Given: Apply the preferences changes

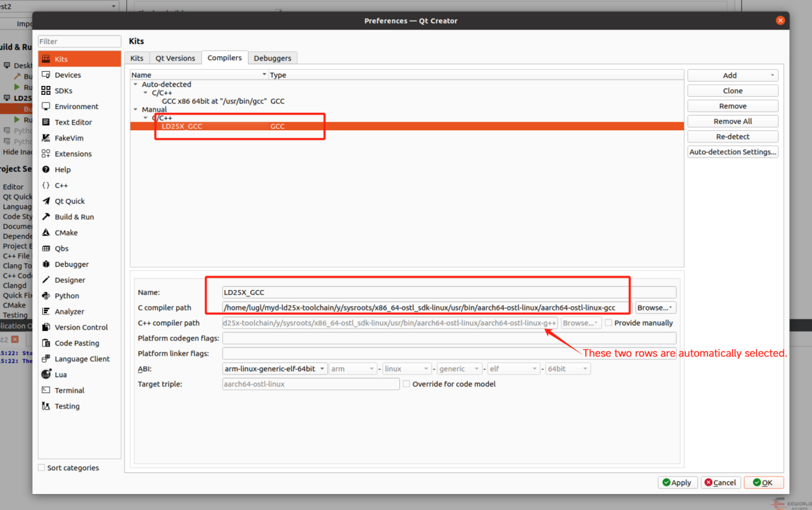Looking at the screenshot, I should point(677,482).
